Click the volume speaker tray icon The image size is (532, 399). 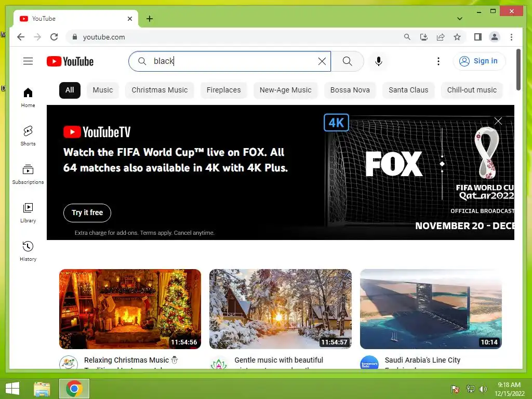[x=483, y=389]
